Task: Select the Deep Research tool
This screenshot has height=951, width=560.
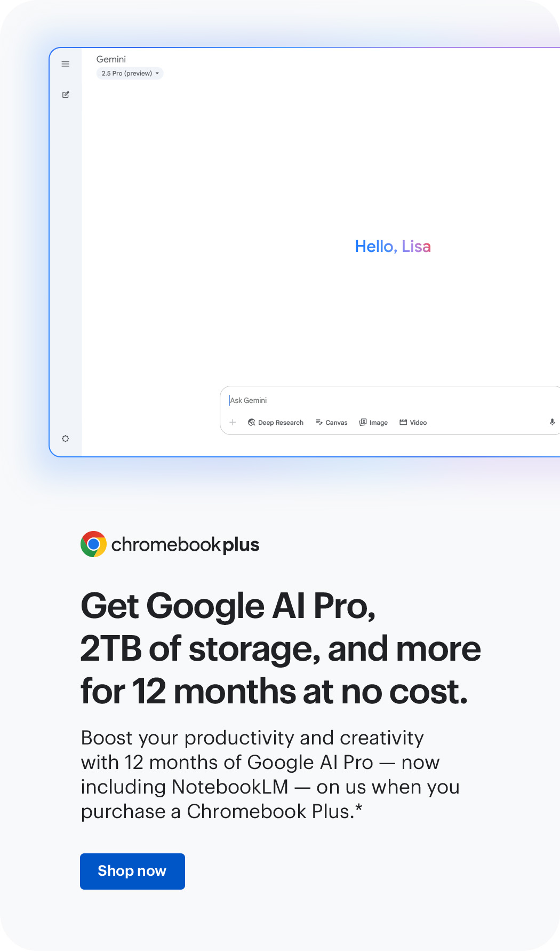Action: [276, 423]
